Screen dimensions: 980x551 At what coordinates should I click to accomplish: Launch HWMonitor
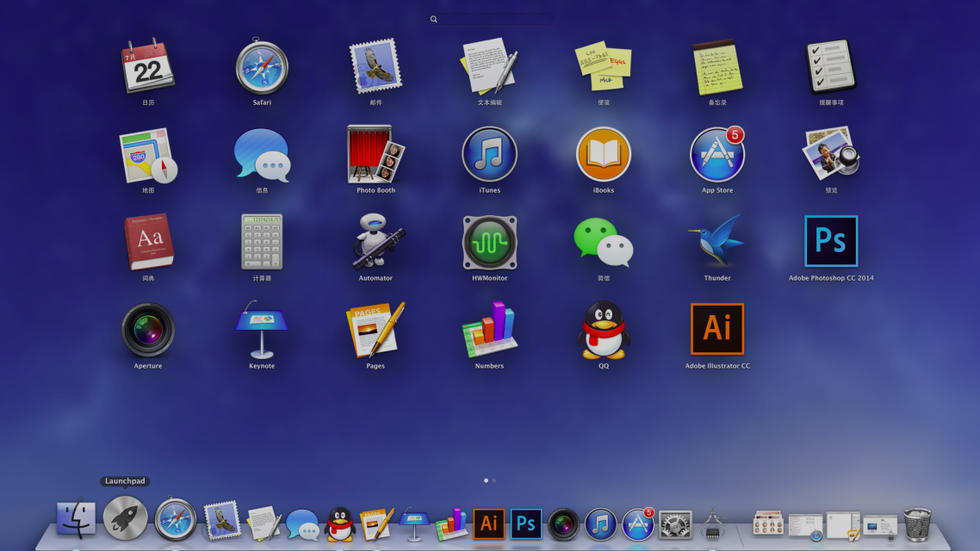pyautogui.click(x=489, y=243)
